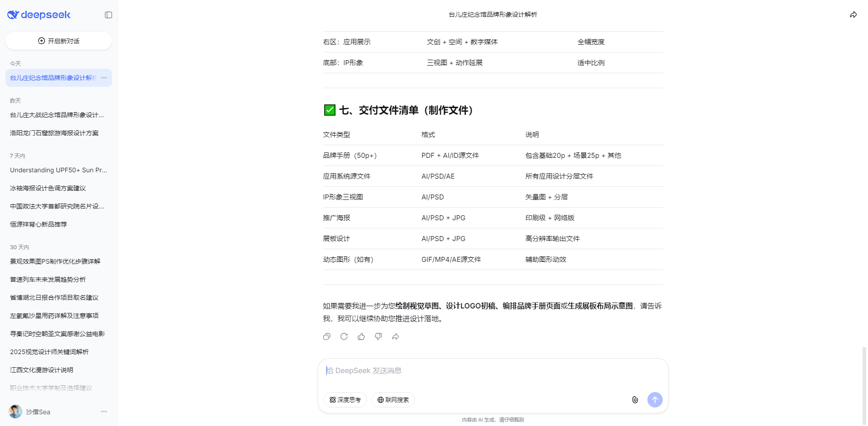
Task: Click the conversation title 台儿庄纪念馆品牌形象设计解析 at top
Action: pos(493,15)
